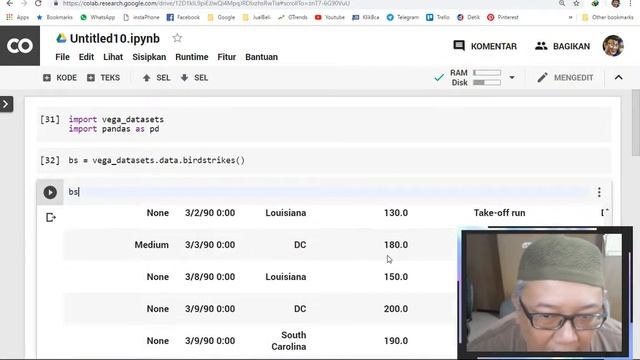Screen dimensions: 640x360
Task: Go back with browser back arrow
Action: click(9, 3)
